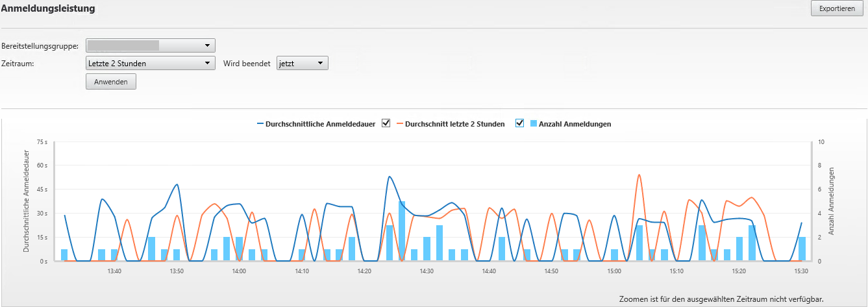Select the tallest blue bar in the chart
This screenshot has width=868, height=307.
click(403, 230)
